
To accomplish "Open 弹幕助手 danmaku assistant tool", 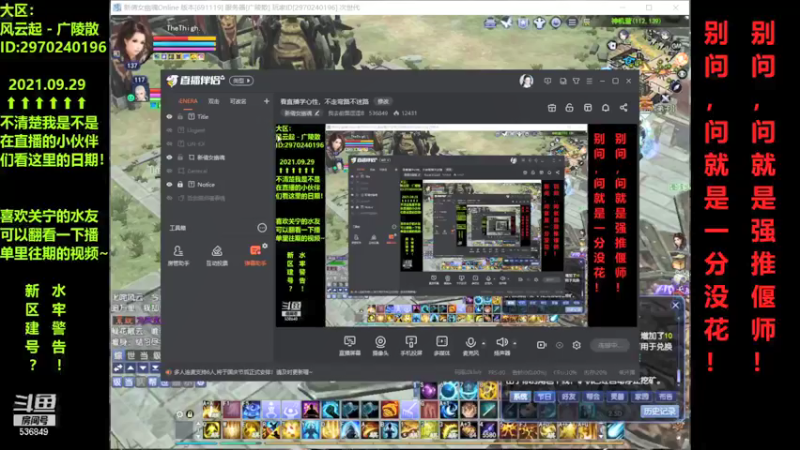I will [255, 255].
